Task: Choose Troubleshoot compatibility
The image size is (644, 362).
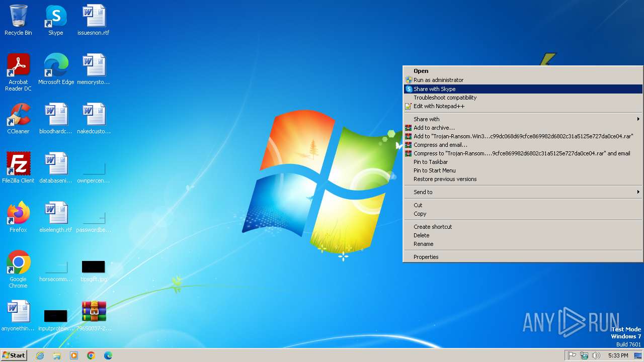Action: (x=523, y=98)
